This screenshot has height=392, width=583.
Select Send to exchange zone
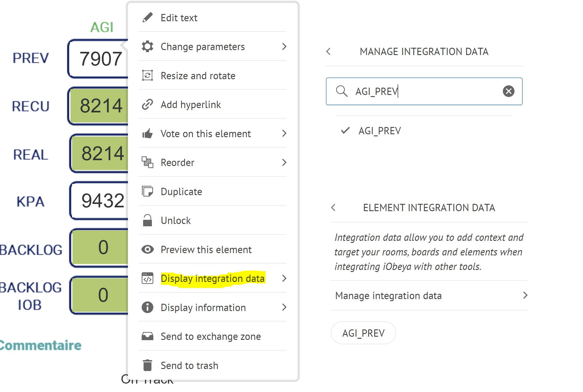click(x=210, y=336)
